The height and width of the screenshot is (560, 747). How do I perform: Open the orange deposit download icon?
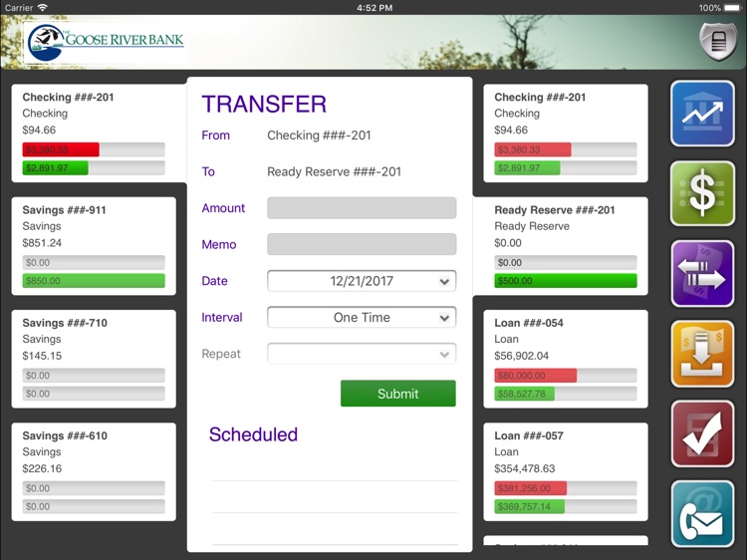pyautogui.click(x=702, y=354)
